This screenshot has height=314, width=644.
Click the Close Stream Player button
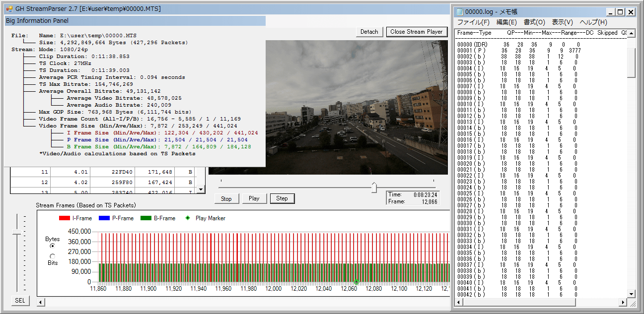coord(416,32)
